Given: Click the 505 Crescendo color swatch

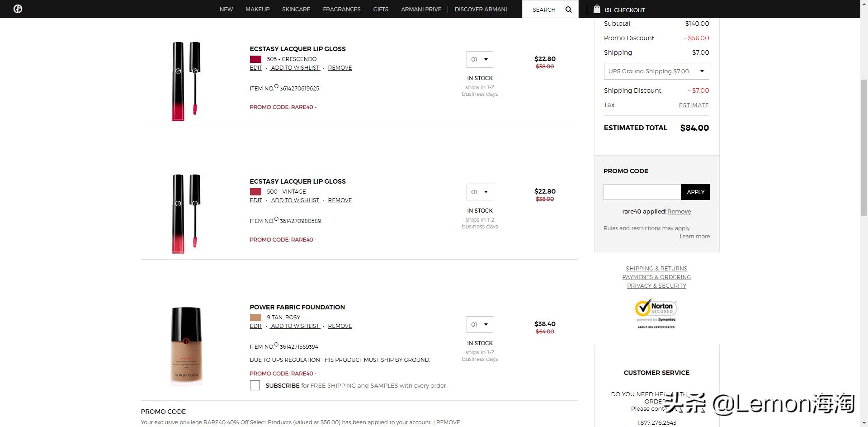Looking at the screenshot, I should [x=255, y=59].
